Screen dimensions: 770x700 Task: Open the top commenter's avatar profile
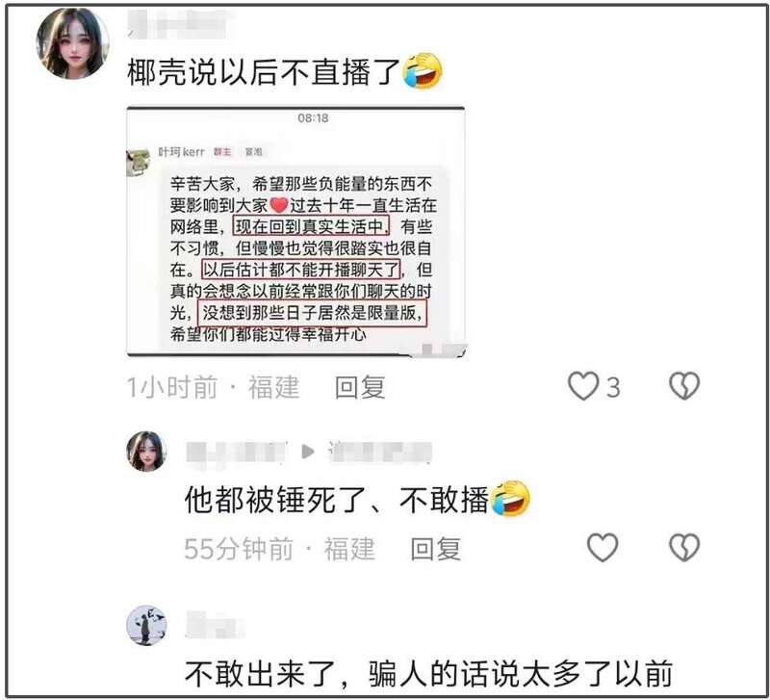coord(73,43)
